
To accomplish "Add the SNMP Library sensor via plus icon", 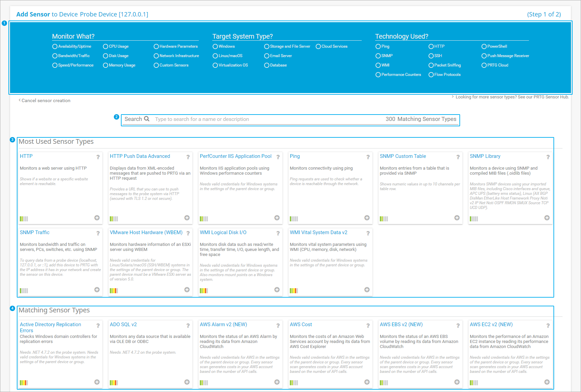I will click(x=547, y=218).
